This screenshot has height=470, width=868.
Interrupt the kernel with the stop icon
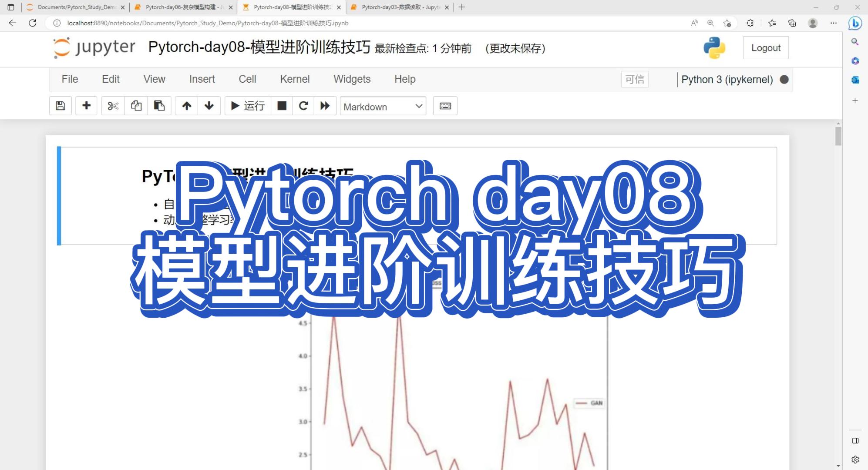pos(282,106)
